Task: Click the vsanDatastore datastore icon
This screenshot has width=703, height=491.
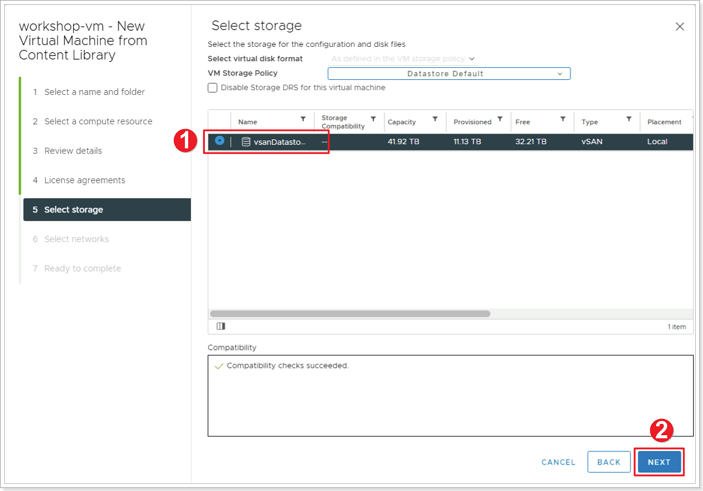Action: 246,142
